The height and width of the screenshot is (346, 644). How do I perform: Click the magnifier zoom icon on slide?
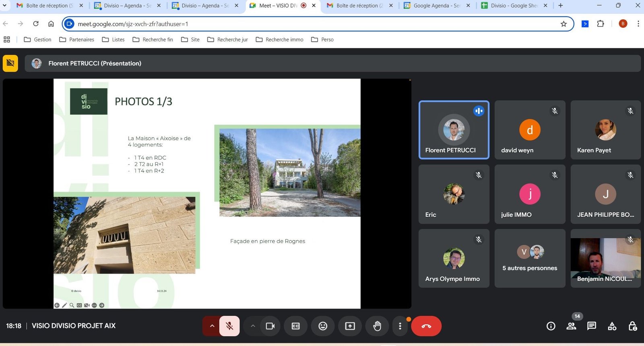click(x=72, y=305)
